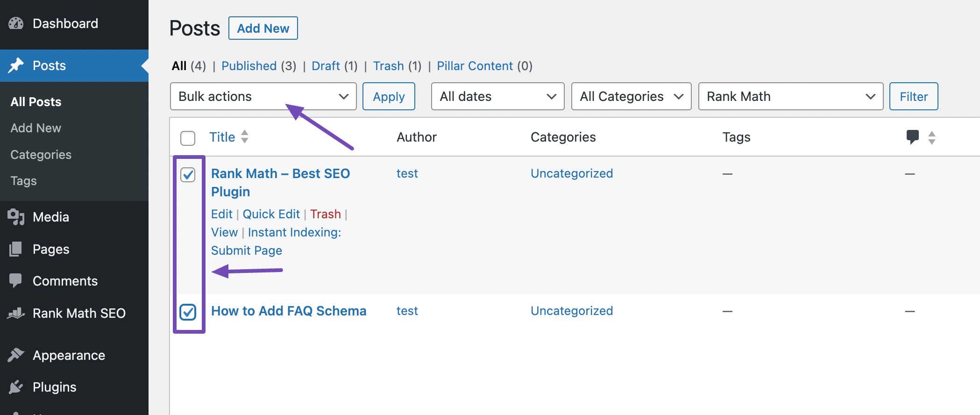
Task: Open How to Add FAQ Schema post
Action: 289,311
